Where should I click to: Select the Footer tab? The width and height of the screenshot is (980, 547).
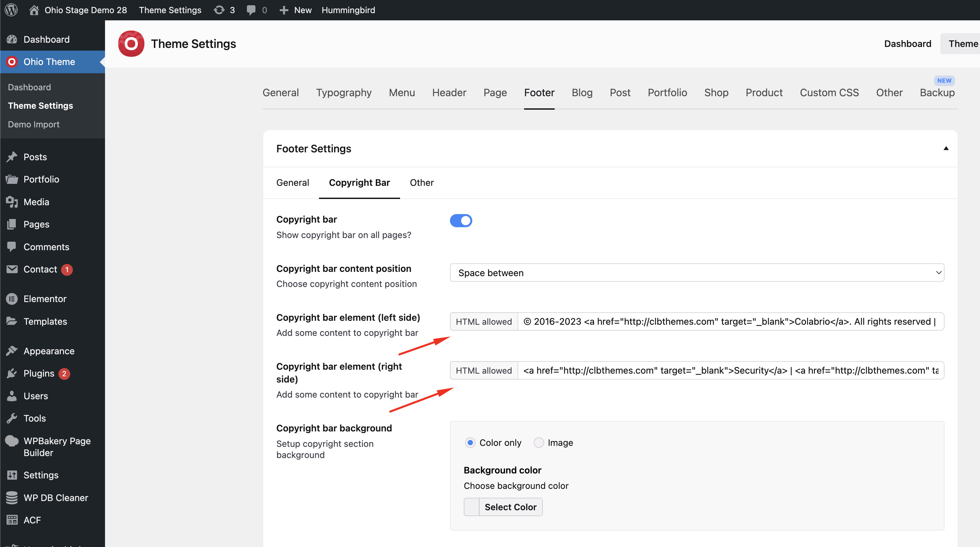(539, 93)
